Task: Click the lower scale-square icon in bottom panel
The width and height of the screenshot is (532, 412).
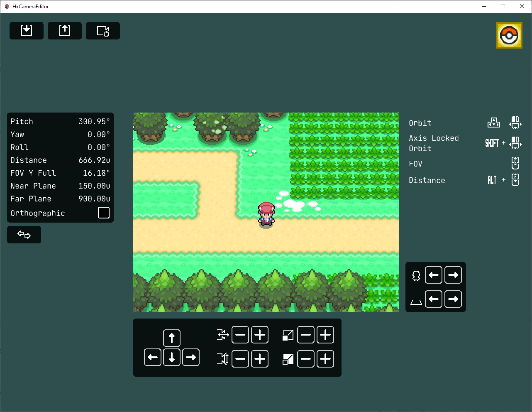Action: pos(288,359)
